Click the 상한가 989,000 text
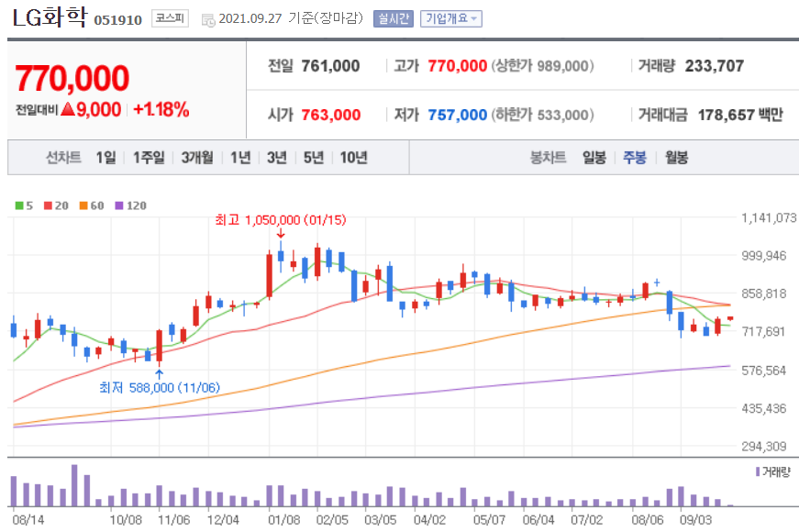 coord(543,66)
